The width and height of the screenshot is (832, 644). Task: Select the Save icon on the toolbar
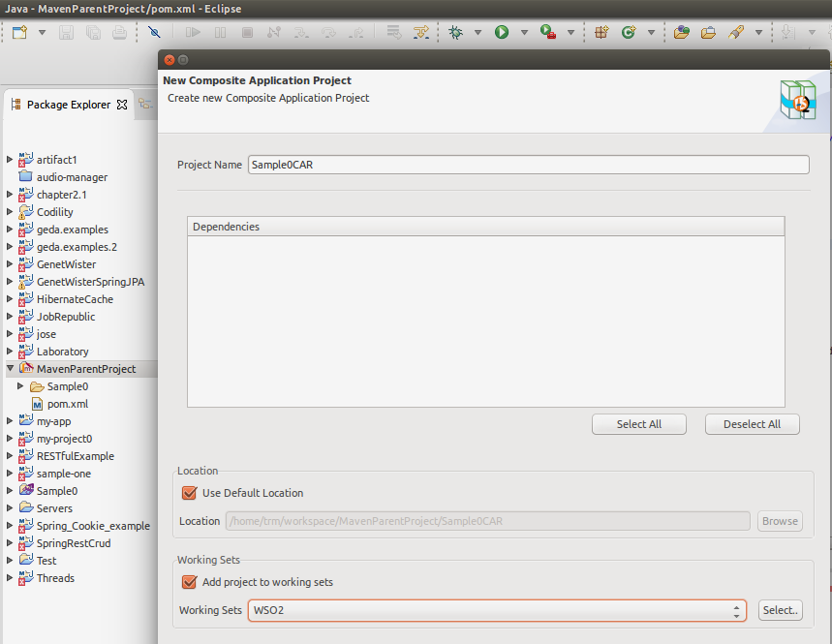click(64, 32)
